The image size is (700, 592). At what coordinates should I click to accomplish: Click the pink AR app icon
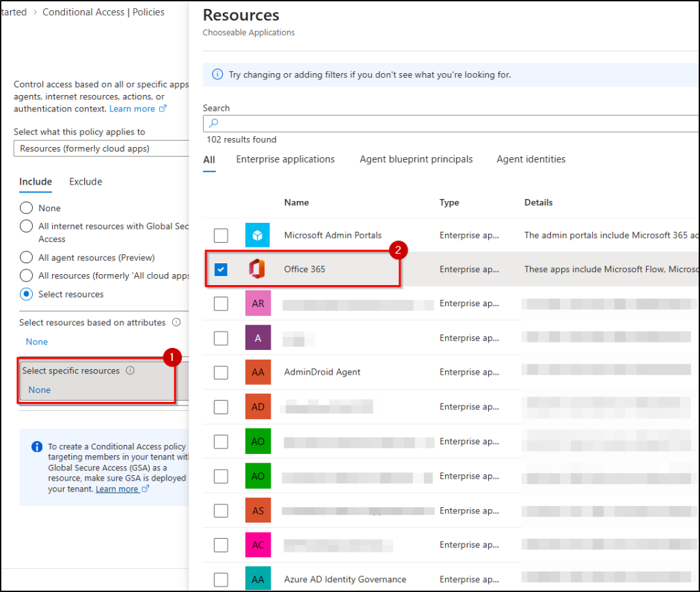click(x=258, y=304)
